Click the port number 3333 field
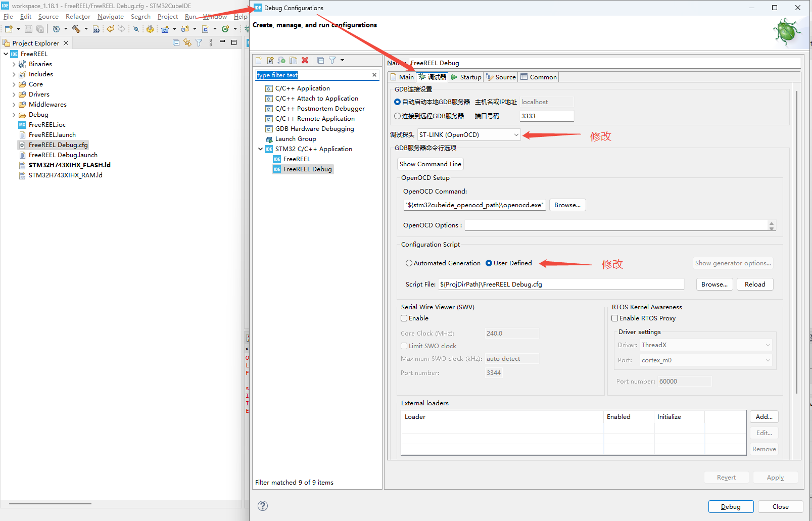Image resolution: width=812 pixels, height=521 pixels. [547, 116]
